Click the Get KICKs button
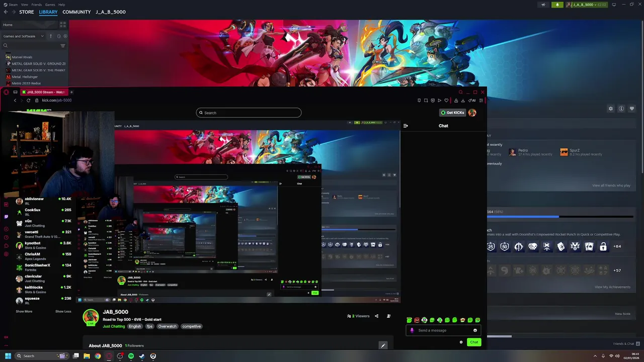The image size is (644, 362). (452, 113)
